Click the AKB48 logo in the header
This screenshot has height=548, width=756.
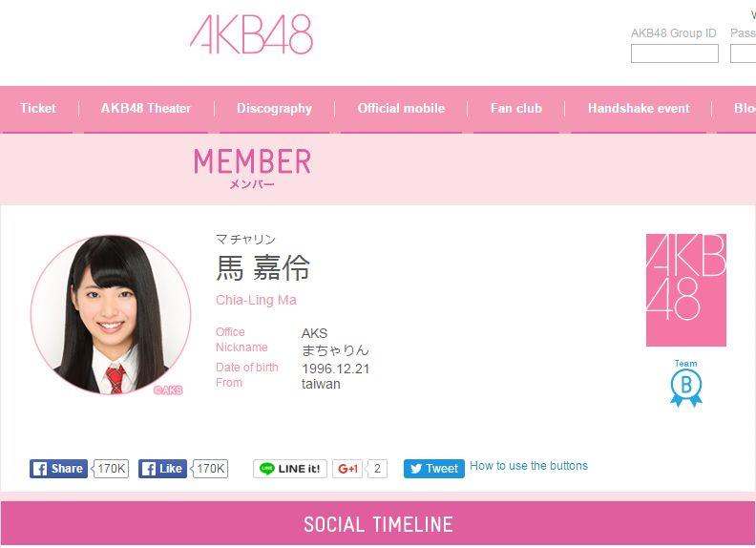point(251,33)
